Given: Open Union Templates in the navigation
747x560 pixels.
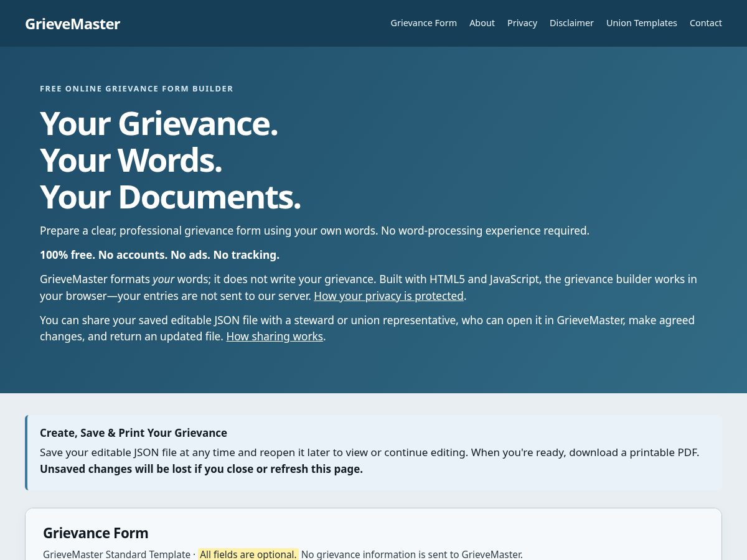Looking at the screenshot, I should [x=641, y=23].
